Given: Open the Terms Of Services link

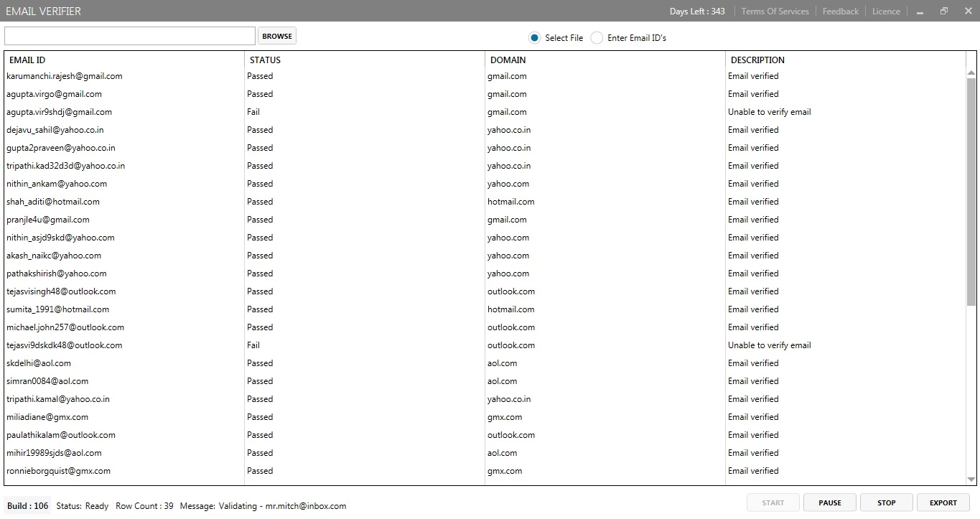Looking at the screenshot, I should coord(775,11).
